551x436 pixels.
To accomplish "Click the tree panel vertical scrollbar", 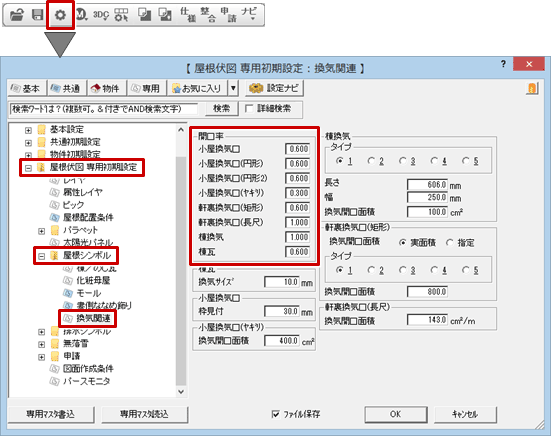I will coord(181,260).
